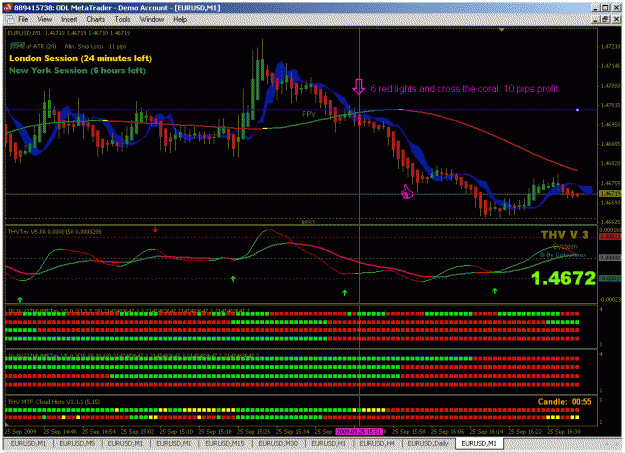Click the 25 Sep 15:10 time axis label
This screenshot has width=625, height=453.
pyautogui.click(x=176, y=431)
